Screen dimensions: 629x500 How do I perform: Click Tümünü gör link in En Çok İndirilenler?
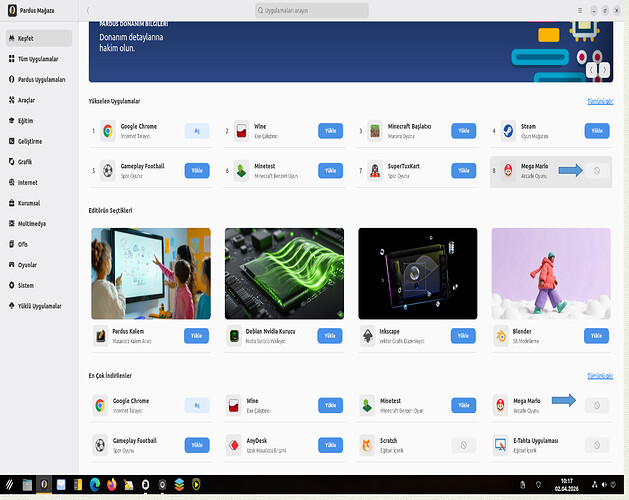599,375
